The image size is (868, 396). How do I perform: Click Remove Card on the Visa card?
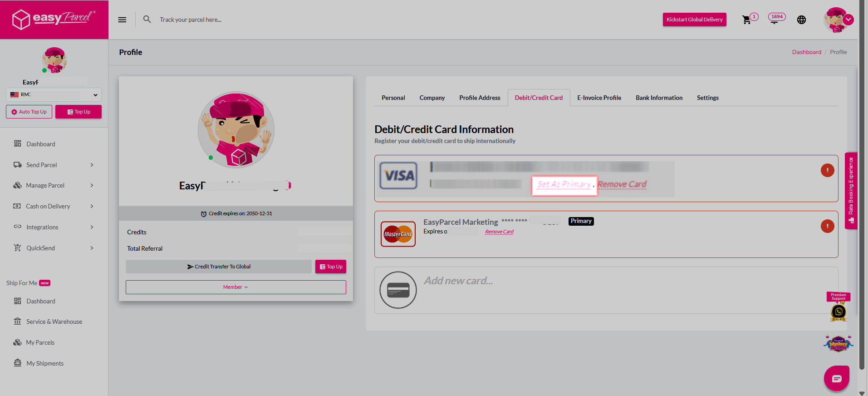click(622, 184)
